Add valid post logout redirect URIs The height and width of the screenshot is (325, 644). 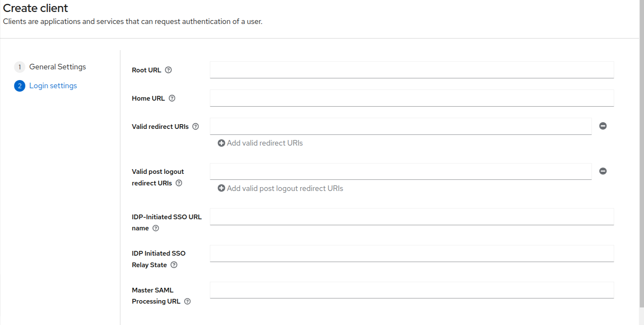pyautogui.click(x=280, y=188)
